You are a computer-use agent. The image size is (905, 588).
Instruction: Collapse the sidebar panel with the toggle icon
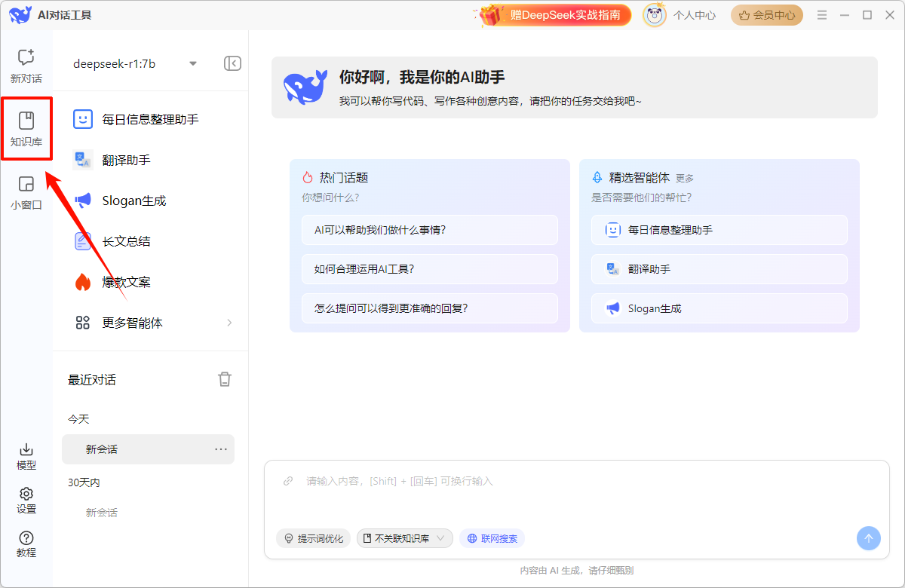click(232, 63)
